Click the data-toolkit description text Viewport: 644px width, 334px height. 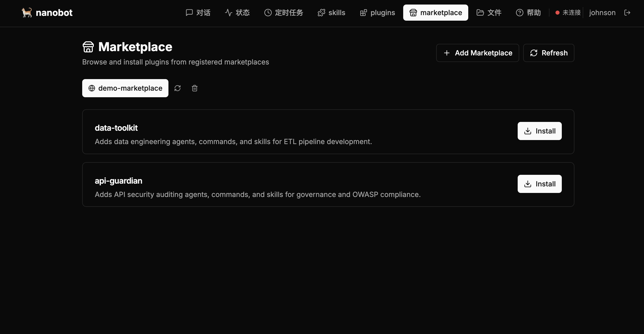[233, 142]
